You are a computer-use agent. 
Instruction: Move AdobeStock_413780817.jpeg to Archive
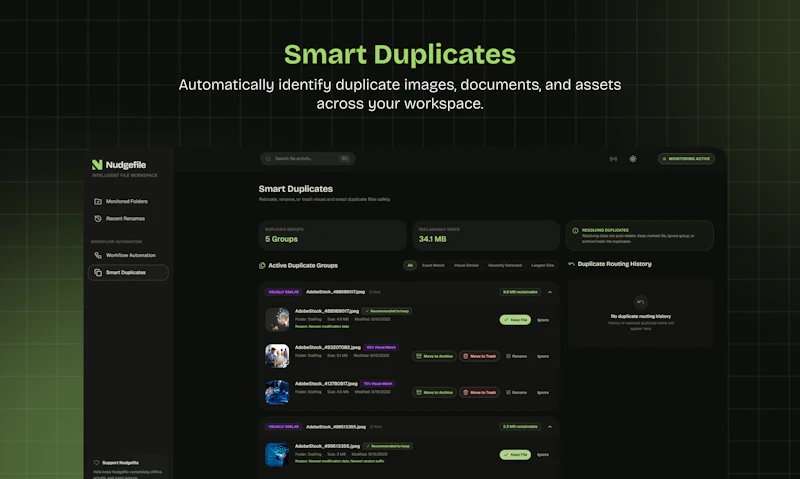(435, 392)
